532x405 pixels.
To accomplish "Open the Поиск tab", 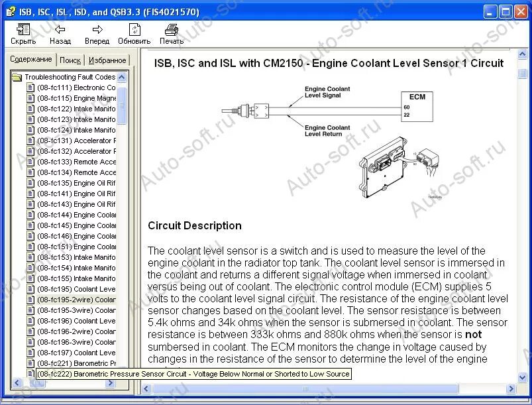I will tap(70, 60).
